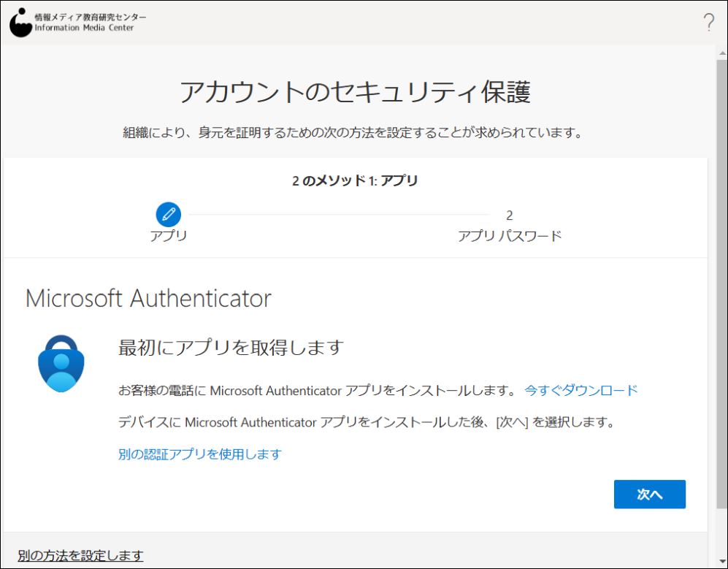Click the 最初にアプリを取得します heading
This screenshot has width=728, height=569.
pyautogui.click(x=231, y=348)
